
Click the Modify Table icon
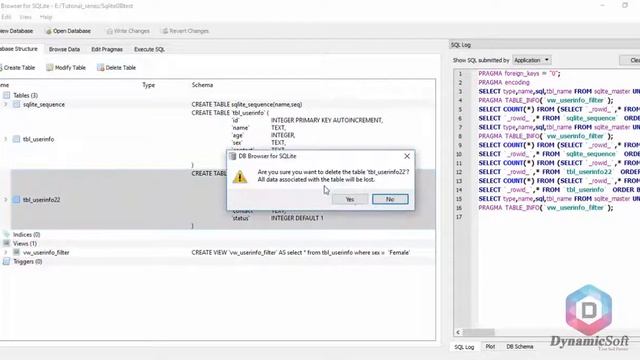(49, 68)
